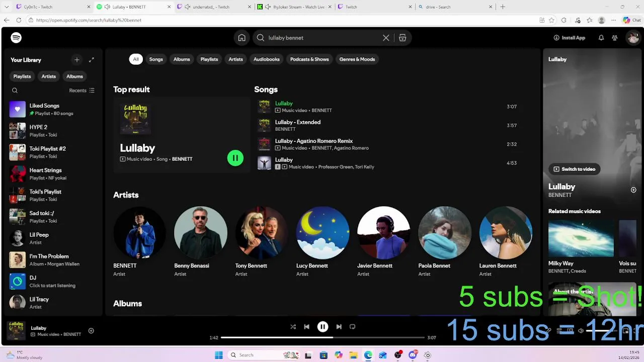Skip to the previous track

coord(306,327)
